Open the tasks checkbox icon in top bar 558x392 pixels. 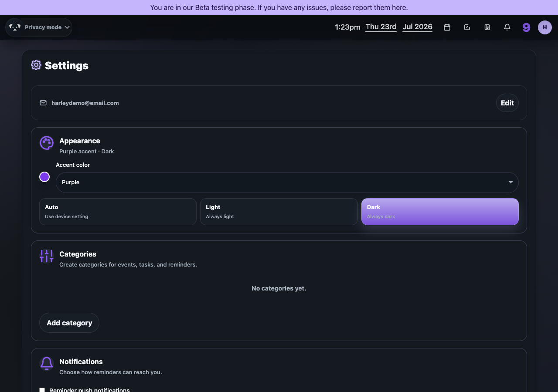467,27
